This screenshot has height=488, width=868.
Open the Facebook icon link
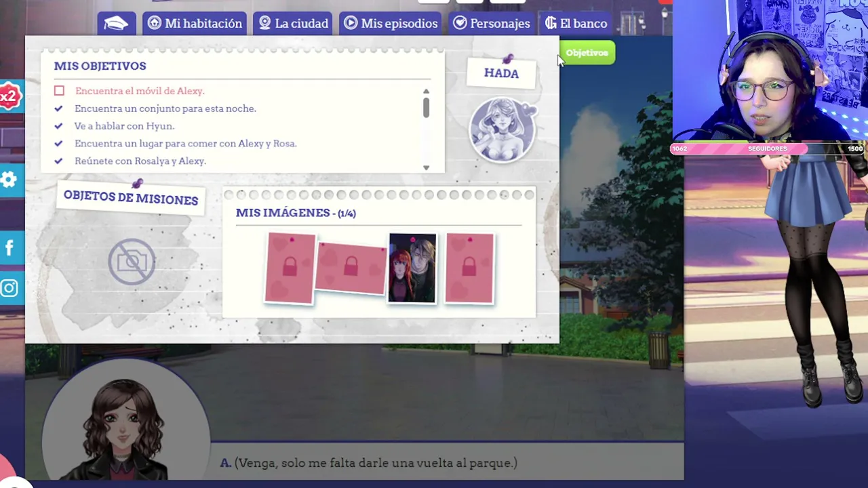pos(9,248)
